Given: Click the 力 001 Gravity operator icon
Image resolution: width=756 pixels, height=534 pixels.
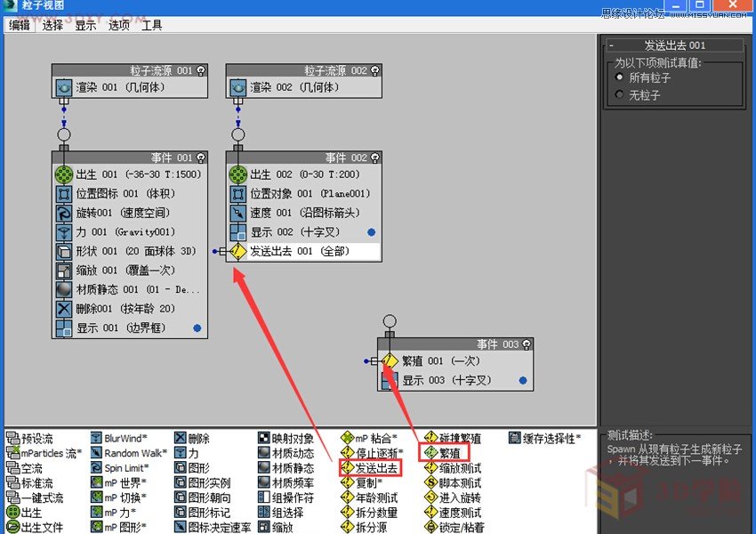Looking at the screenshot, I should (x=63, y=232).
